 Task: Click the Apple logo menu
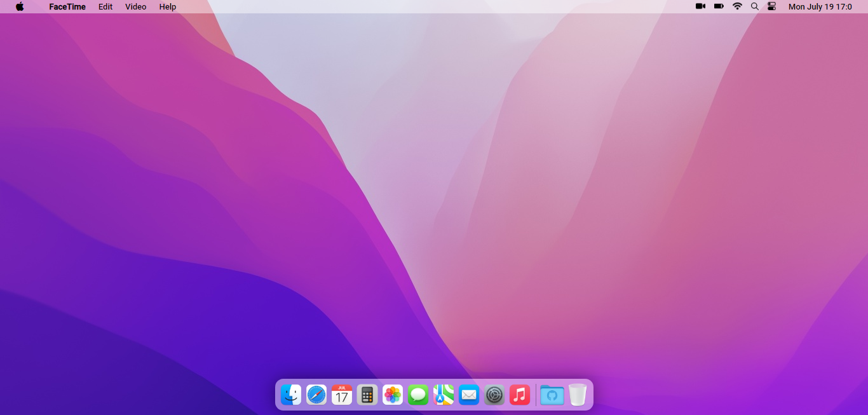point(20,6)
